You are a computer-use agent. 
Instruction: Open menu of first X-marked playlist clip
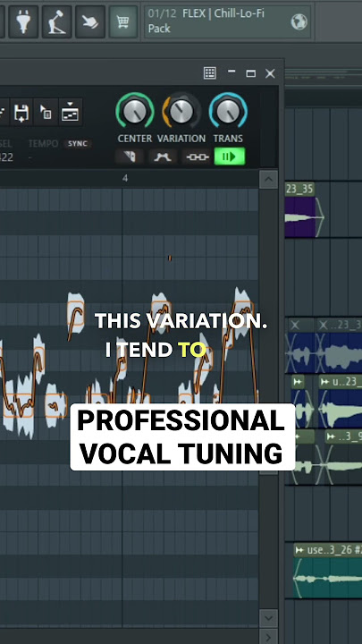(295, 326)
